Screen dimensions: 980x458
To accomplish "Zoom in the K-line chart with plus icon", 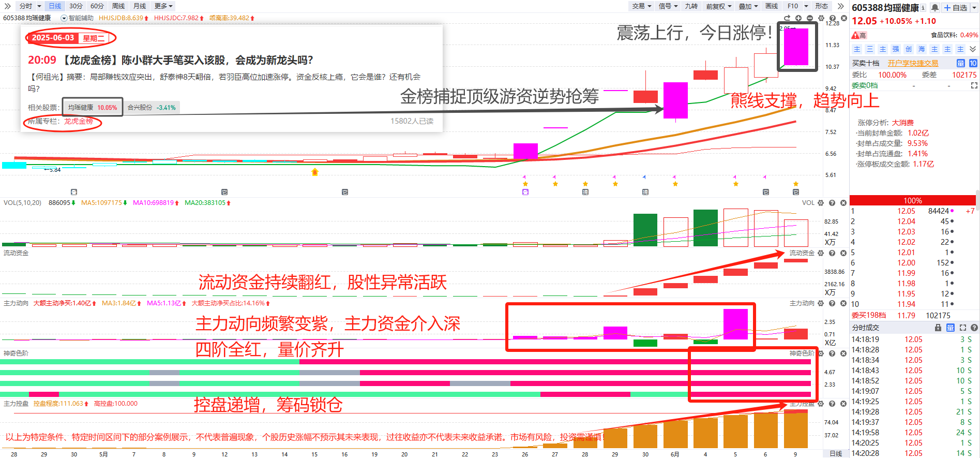I will [x=798, y=18].
